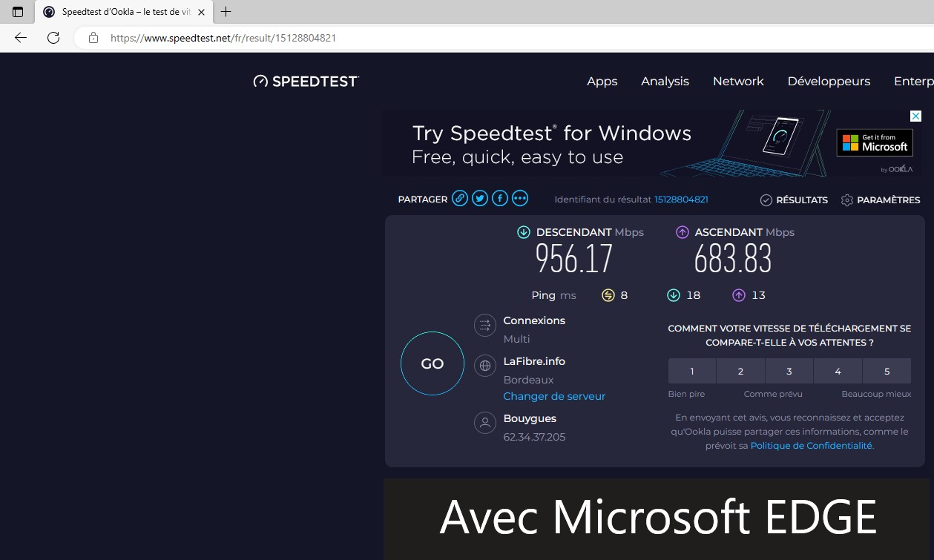
Task: Rate download speed 1 (Bien pire)
Action: (692, 371)
